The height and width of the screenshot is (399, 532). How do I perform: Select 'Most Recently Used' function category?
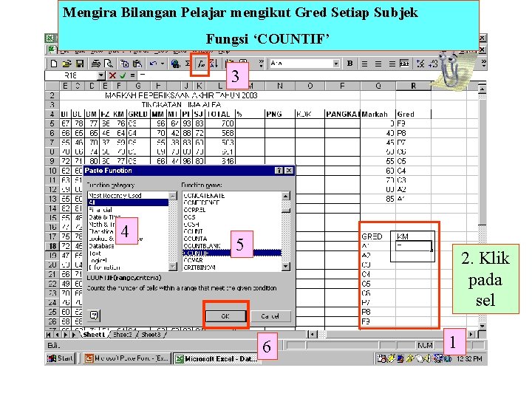point(129,195)
